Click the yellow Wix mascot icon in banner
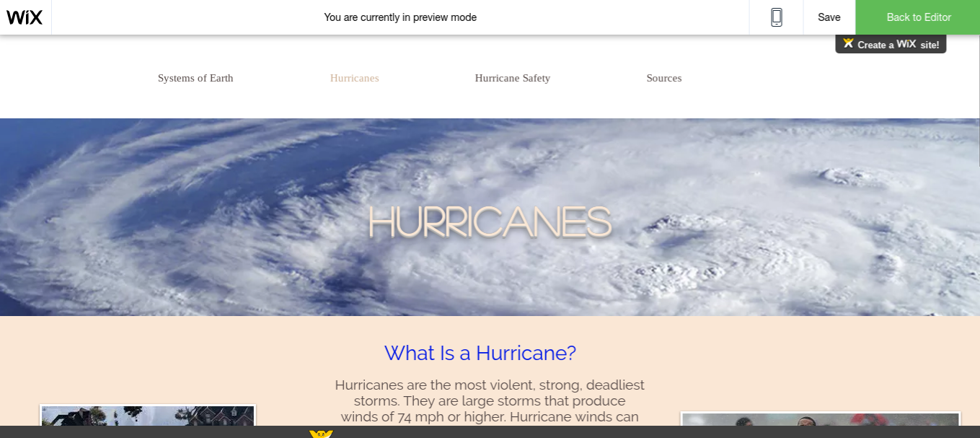This screenshot has width=980, height=438. point(848,43)
